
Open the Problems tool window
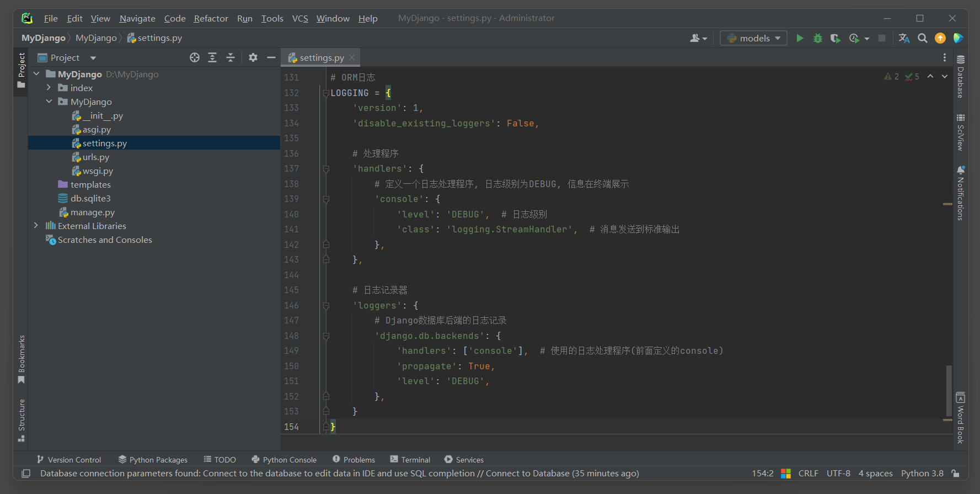pyautogui.click(x=354, y=460)
